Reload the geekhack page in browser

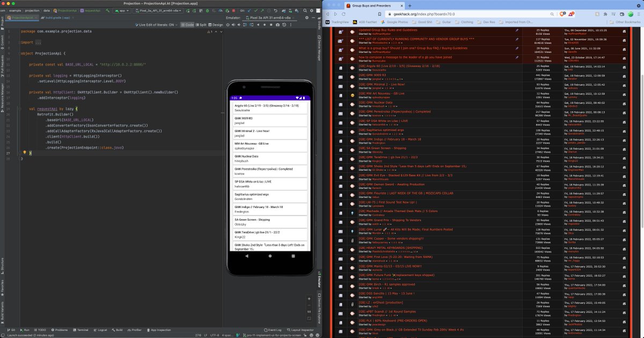(x=343, y=14)
